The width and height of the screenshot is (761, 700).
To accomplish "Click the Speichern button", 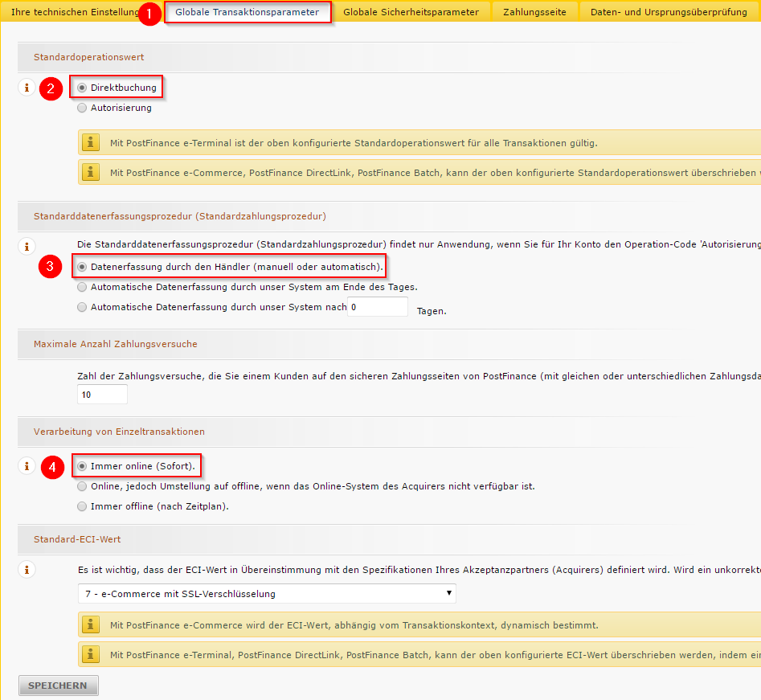I will point(58,686).
